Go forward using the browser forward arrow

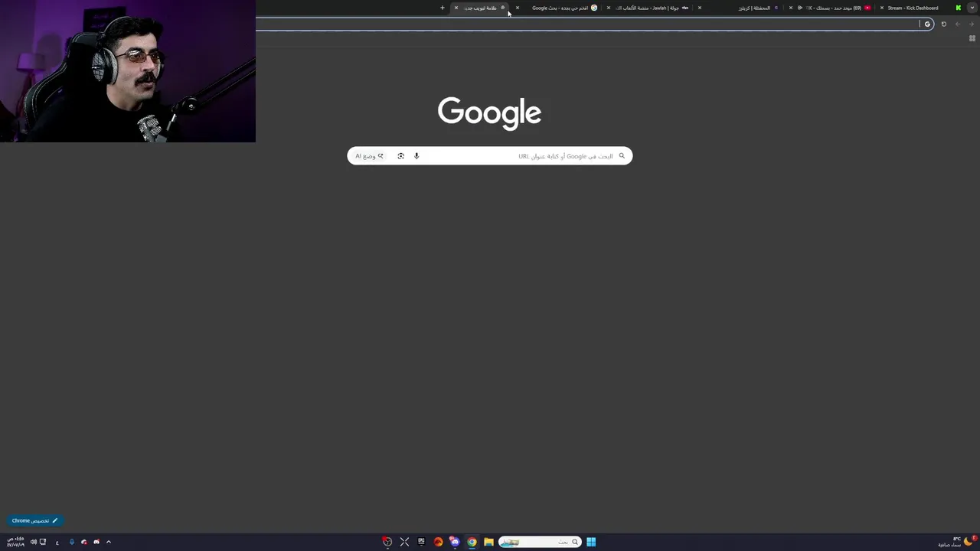(x=957, y=24)
